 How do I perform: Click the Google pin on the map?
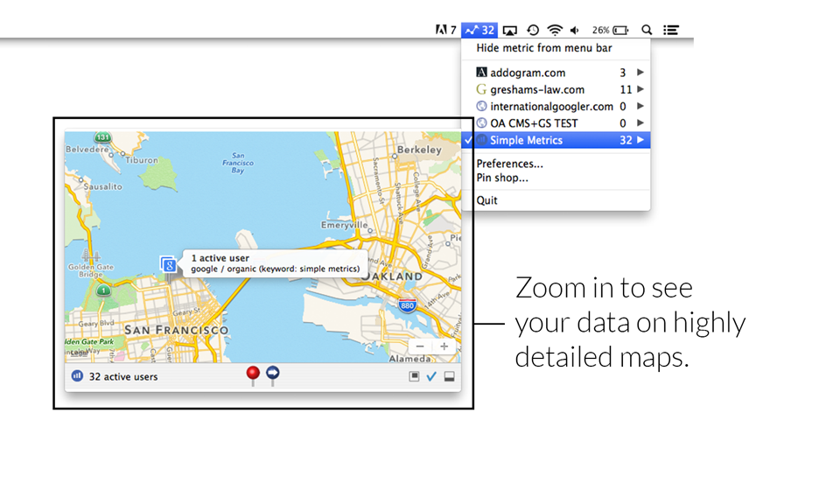[x=168, y=264]
